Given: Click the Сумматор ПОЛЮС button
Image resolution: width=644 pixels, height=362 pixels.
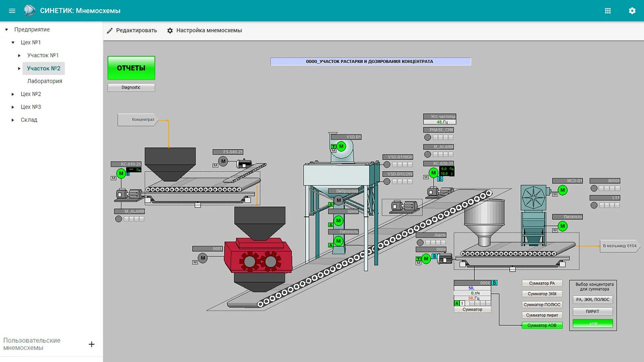Looking at the screenshot, I should pos(542,304).
